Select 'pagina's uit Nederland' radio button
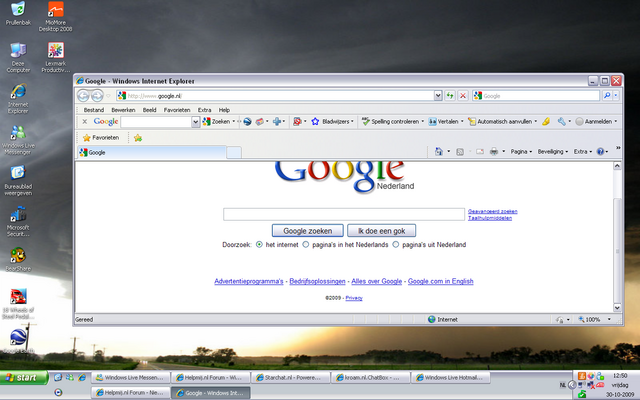 396,245
